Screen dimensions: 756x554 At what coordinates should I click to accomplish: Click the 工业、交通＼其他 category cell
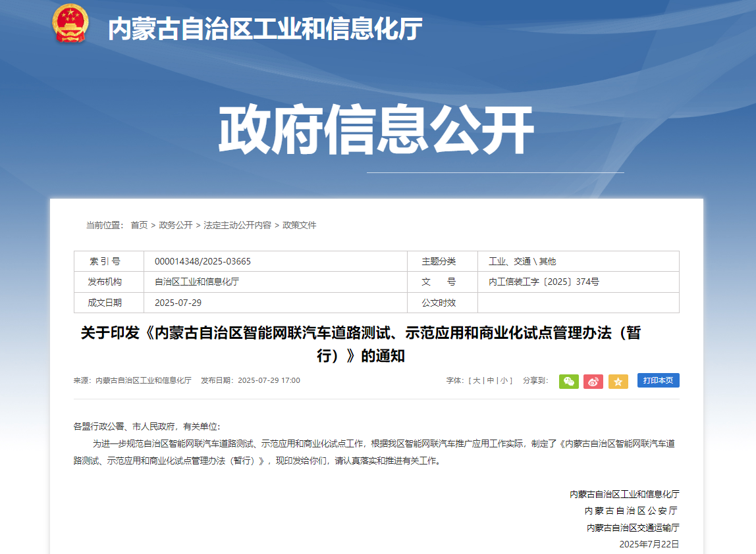(522, 261)
